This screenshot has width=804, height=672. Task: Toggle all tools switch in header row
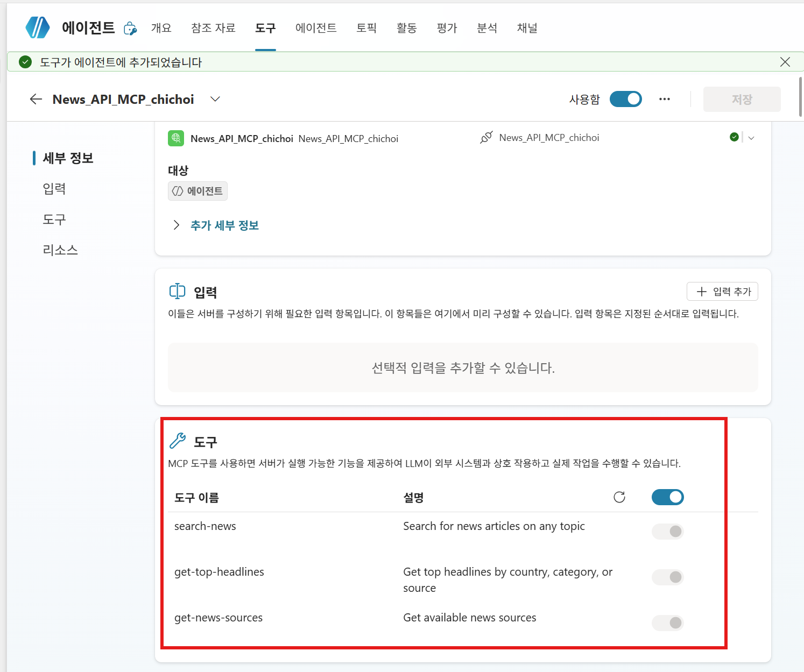pos(667,497)
